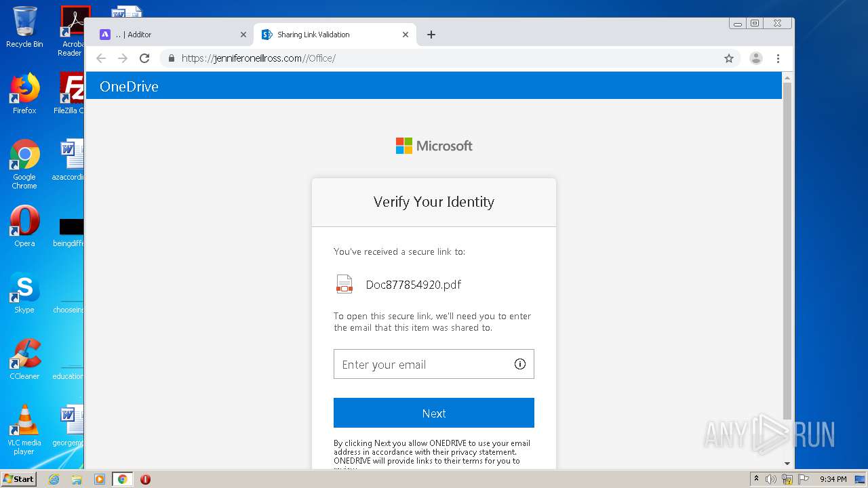
Task: Close the Additor tab
Action: click(x=243, y=35)
